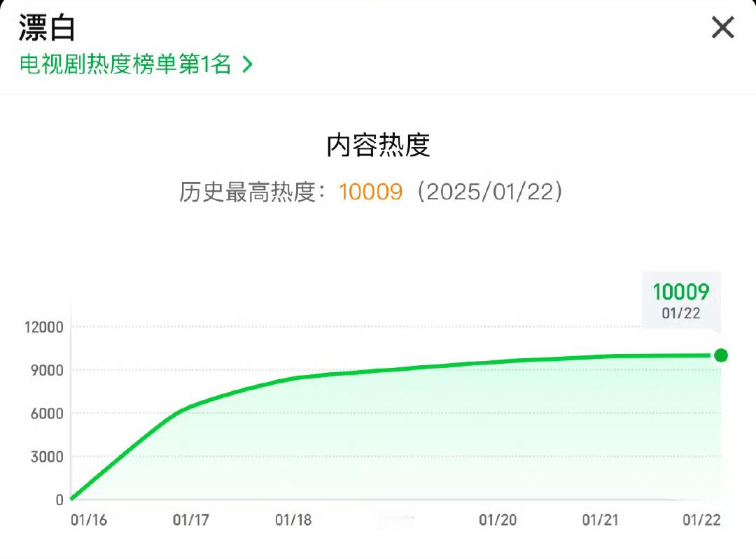The width and height of the screenshot is (756, 559).
Task: Expand the chevron beside 电视剧热度榜单第1名
Action: (x=247, y=64)
